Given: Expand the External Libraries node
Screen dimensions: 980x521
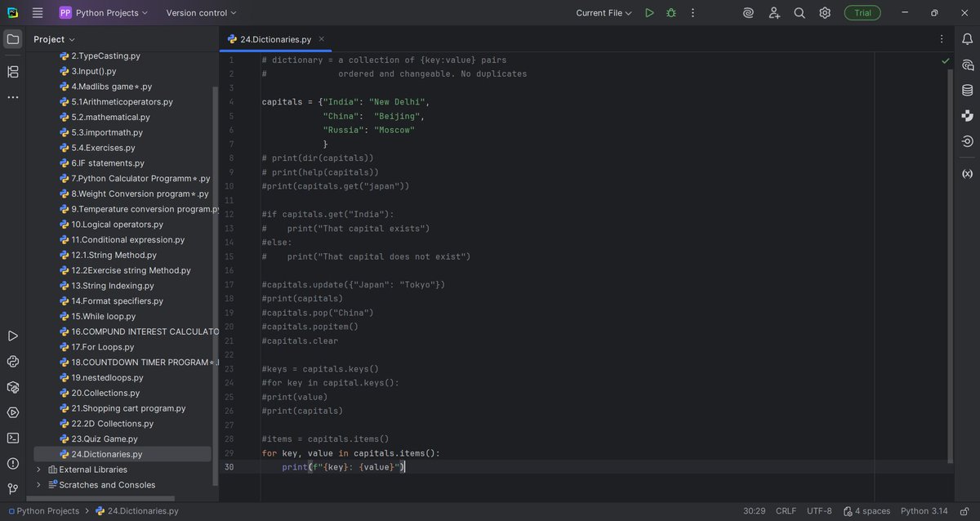Looking at the screenshot, I should coord(38,470).
